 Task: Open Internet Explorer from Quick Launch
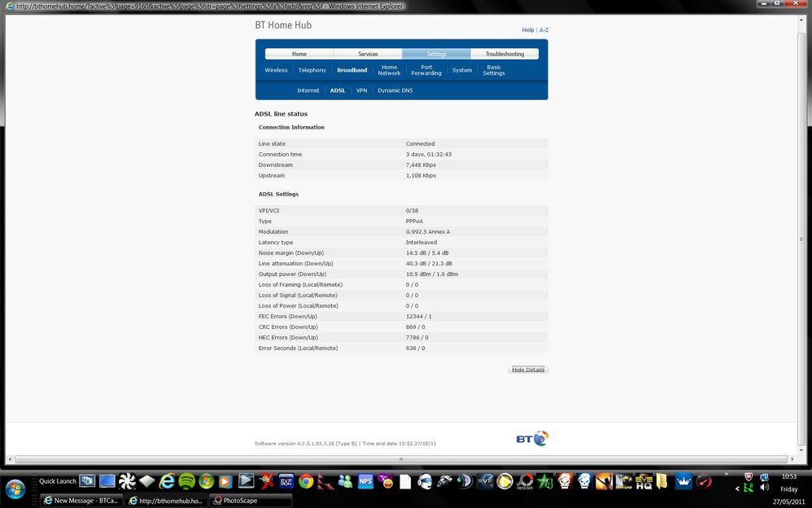(166, 481)
